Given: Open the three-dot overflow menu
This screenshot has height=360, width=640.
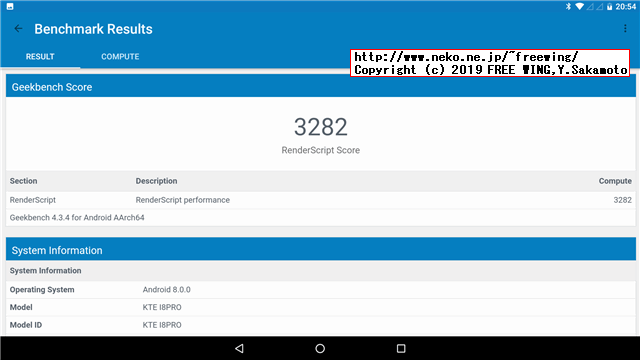Looking at the screenshot, I should (625, 28).
